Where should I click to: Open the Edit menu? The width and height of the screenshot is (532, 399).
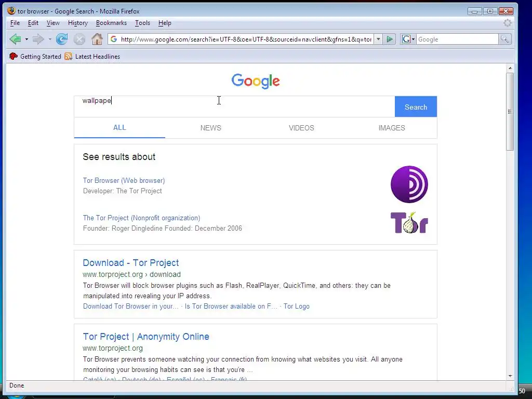tap(33, 23)
